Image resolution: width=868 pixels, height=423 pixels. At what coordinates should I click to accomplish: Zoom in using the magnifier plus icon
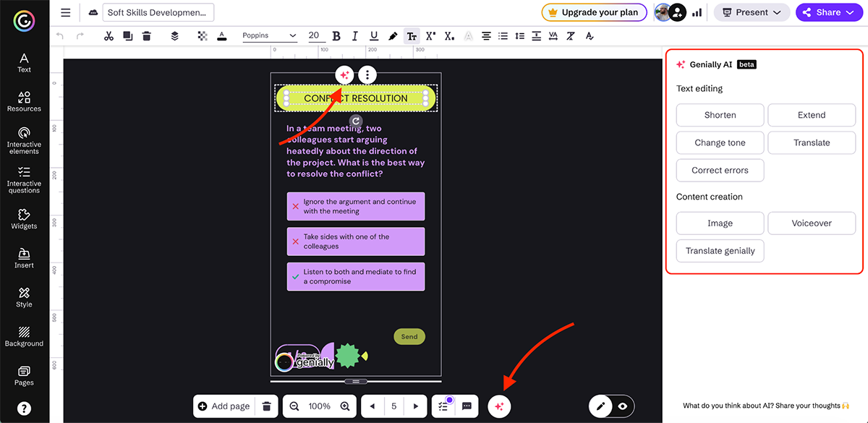[x=344, y=406]
